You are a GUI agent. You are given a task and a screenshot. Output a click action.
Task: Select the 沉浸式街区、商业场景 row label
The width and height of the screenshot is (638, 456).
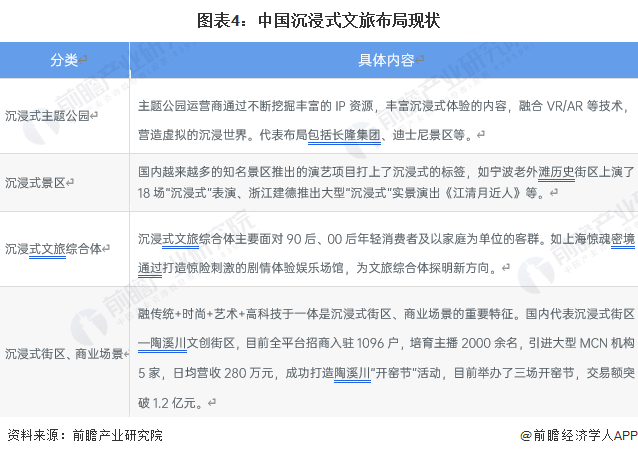point(64,353)
